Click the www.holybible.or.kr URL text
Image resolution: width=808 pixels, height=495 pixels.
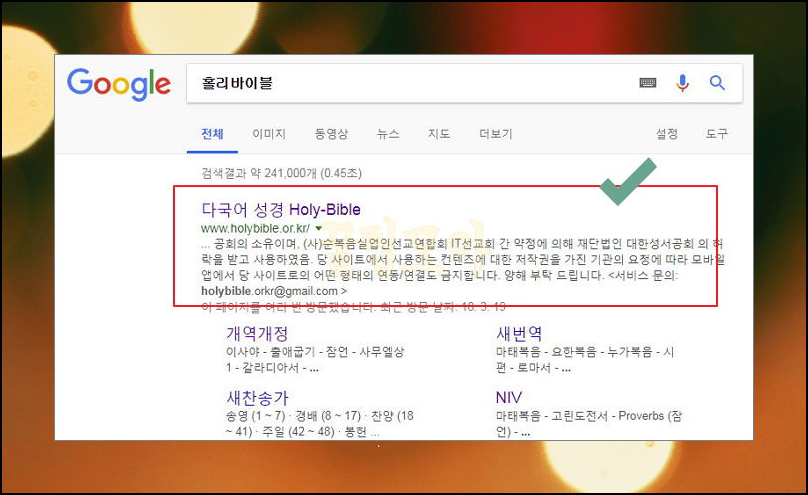(256, 228)
